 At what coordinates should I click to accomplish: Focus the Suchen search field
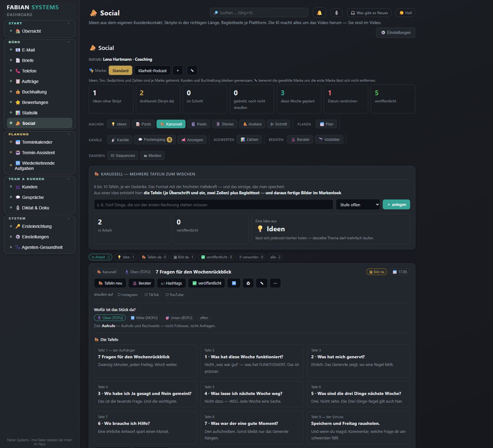click(259, 13)
